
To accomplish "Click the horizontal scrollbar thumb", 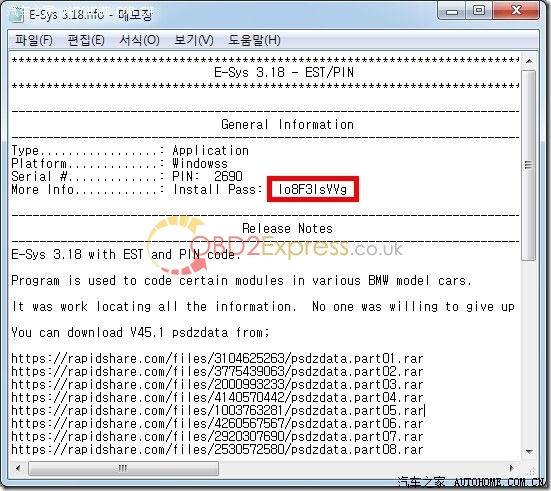I will [123, 469].
